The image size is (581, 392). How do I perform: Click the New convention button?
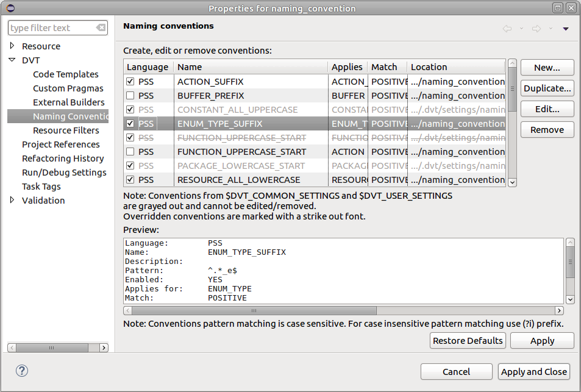point(546,67)
